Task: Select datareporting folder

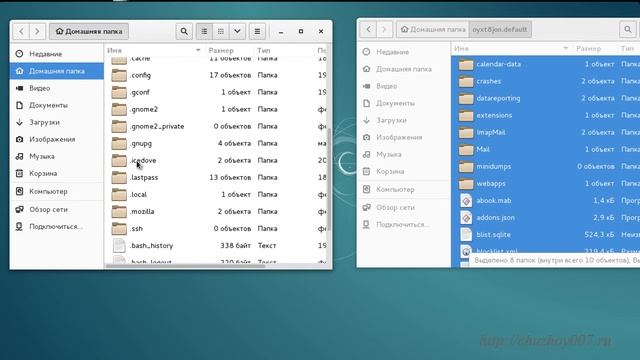Action: coord(546,98)
